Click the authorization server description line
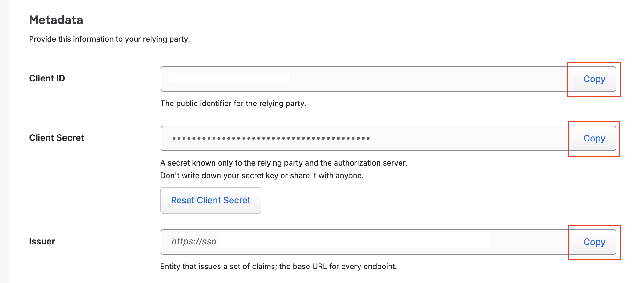 pyautogui.click(x=284, y=163)
